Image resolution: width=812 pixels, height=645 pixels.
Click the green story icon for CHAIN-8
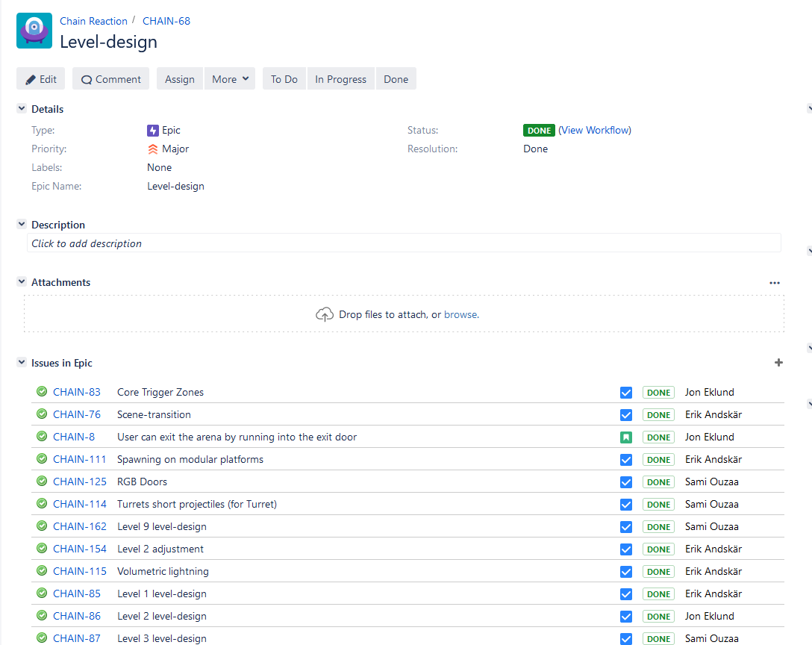(626, 437)
